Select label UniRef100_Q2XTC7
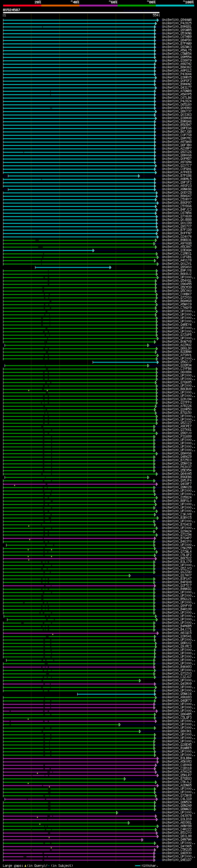The image size is (197, 868). (177, 165)
